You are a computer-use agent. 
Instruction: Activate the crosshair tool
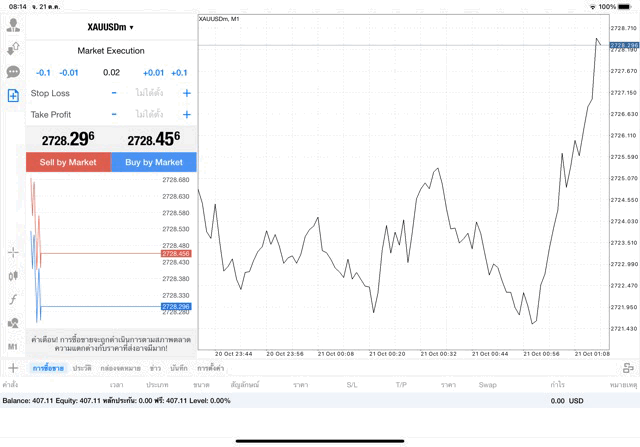13,252
